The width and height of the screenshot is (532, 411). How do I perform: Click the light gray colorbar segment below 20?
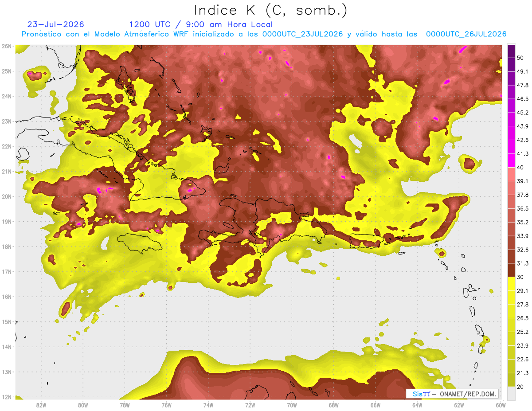click(511, 393)
